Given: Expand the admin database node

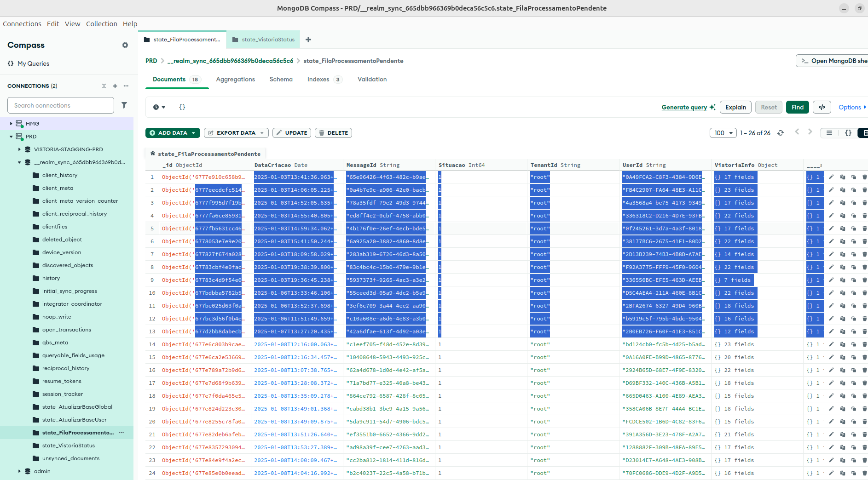Looking at the screenshot, I should click(19, 471).
